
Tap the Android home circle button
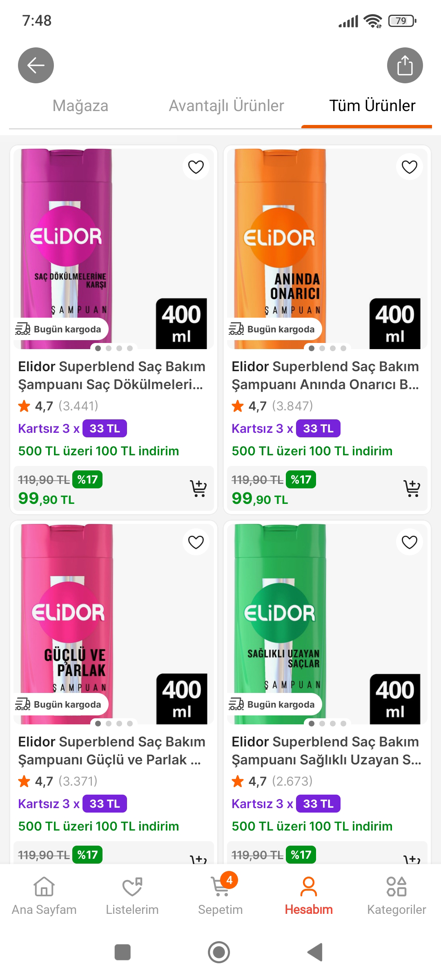pyautogui.click(x=219, y=952)
